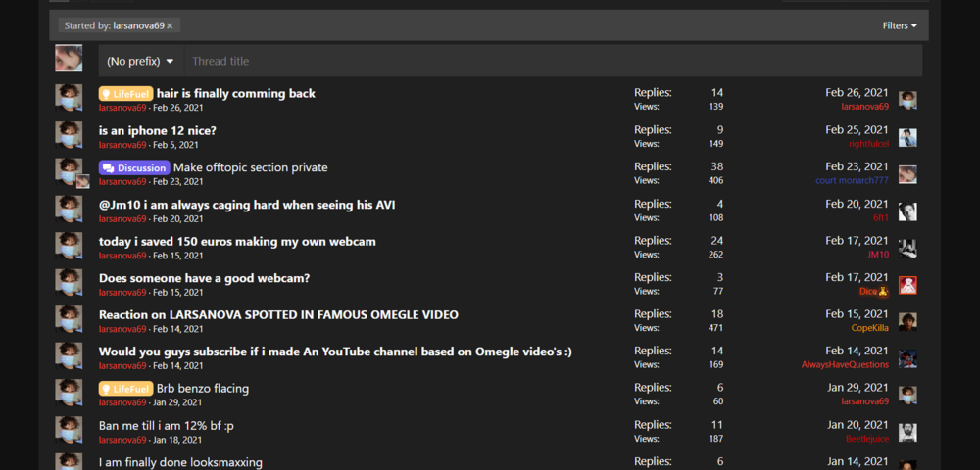
Task: Open the Filters dropdown menu
Action: pos(900,25)
